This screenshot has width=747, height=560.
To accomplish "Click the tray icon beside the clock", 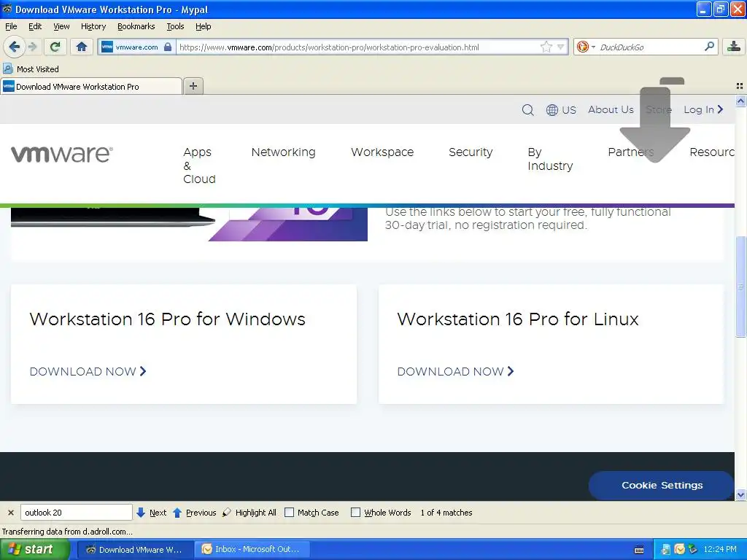I will 693,550.
